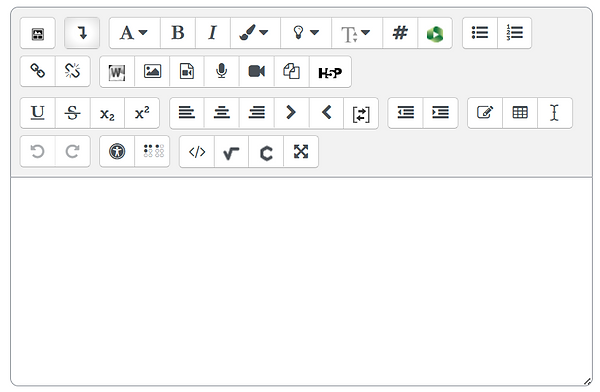Align text to the left
600x392 pixels.
(187, 113)
